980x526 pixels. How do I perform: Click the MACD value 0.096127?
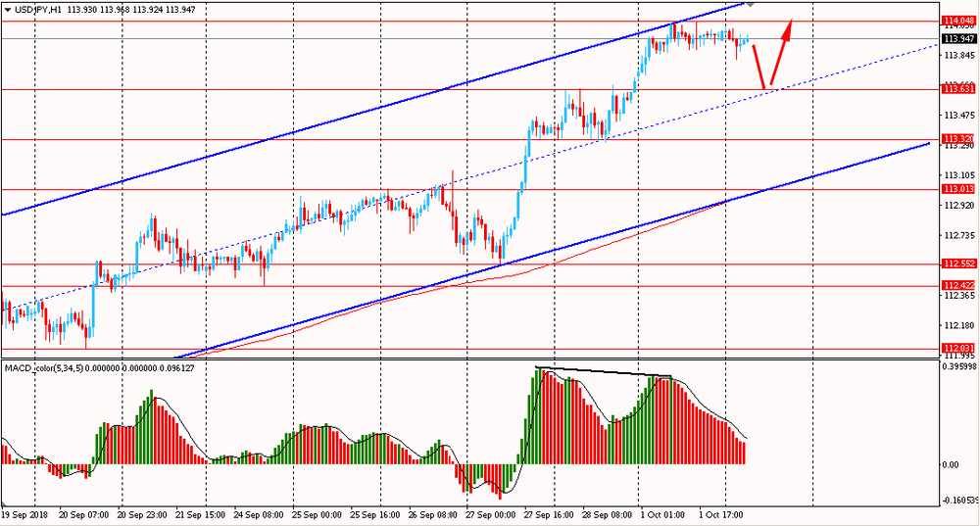click(x=176, y=368)
